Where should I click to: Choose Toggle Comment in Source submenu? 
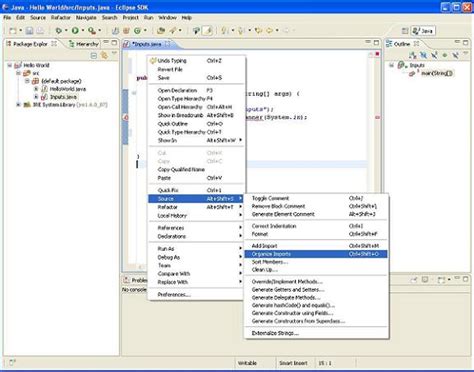coord(316,198)
